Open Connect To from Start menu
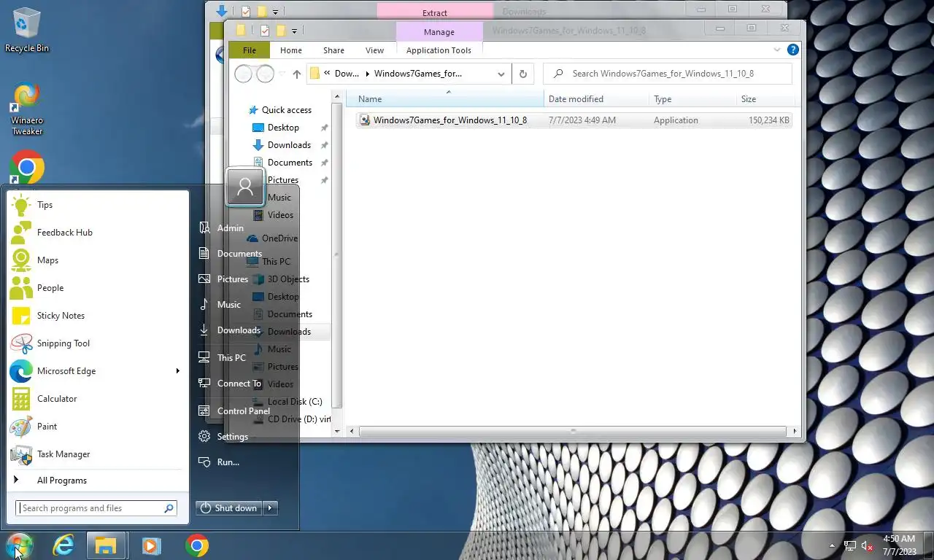 tap(229, 384)
